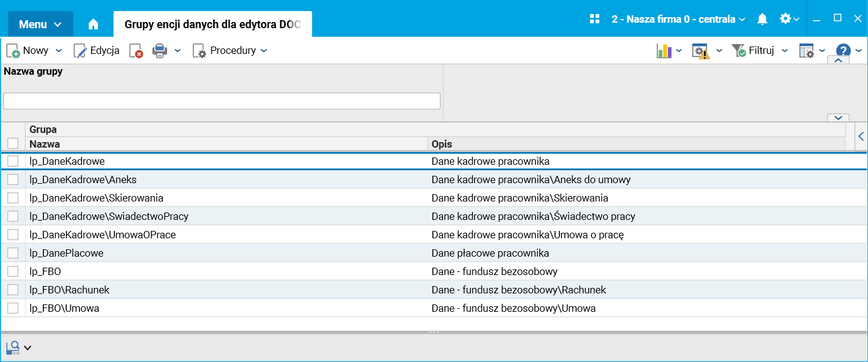
Task: Expand the Nowy dropdown arrow
Action: (59, 51)
